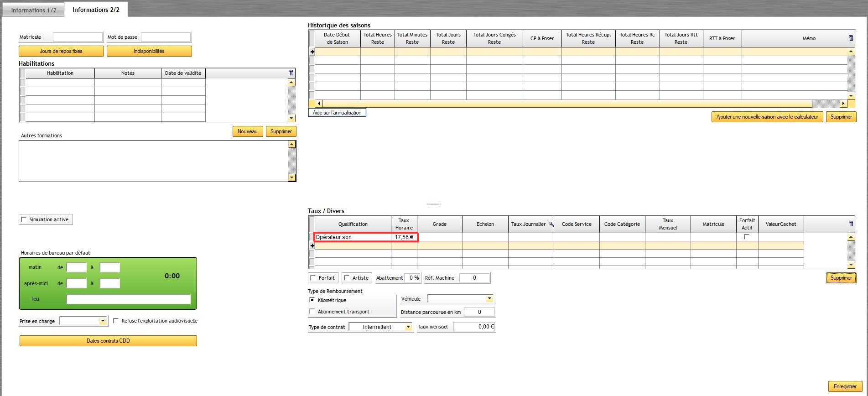Open the Véhicule dropdown

[489, 299]
